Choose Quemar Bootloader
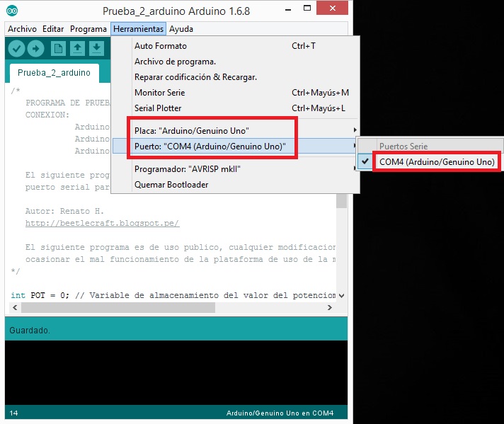This screenshot has width=504, height=424. point(236,185)
